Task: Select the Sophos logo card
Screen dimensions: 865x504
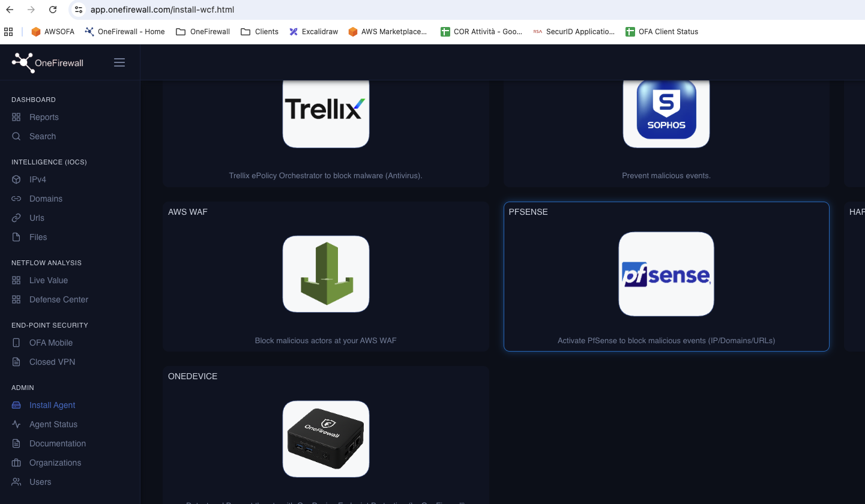Action: 666,113
